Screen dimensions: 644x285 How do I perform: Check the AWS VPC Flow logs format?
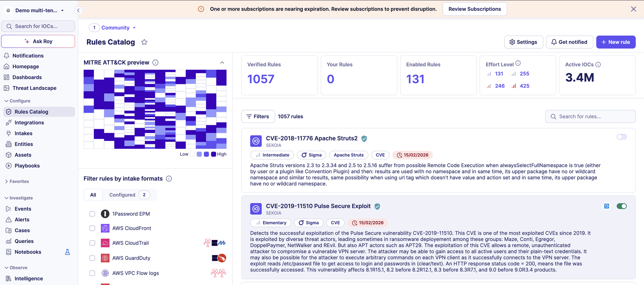pos(92,273)
